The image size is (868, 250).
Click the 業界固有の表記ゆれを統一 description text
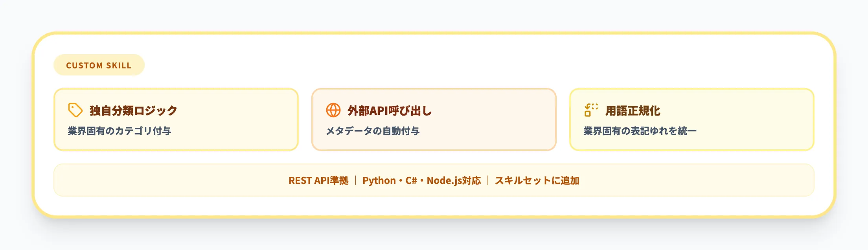tap(640, 131)
